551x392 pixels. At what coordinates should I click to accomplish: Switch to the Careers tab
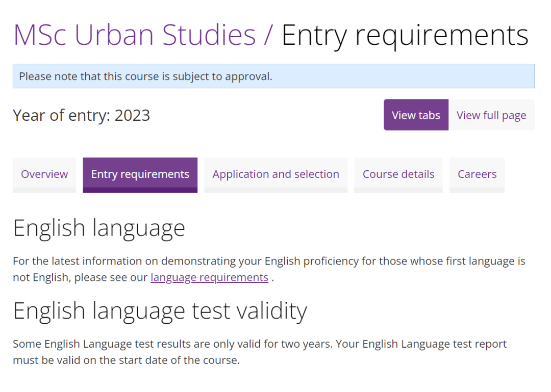pyautogui.click(x=477, y=174)
